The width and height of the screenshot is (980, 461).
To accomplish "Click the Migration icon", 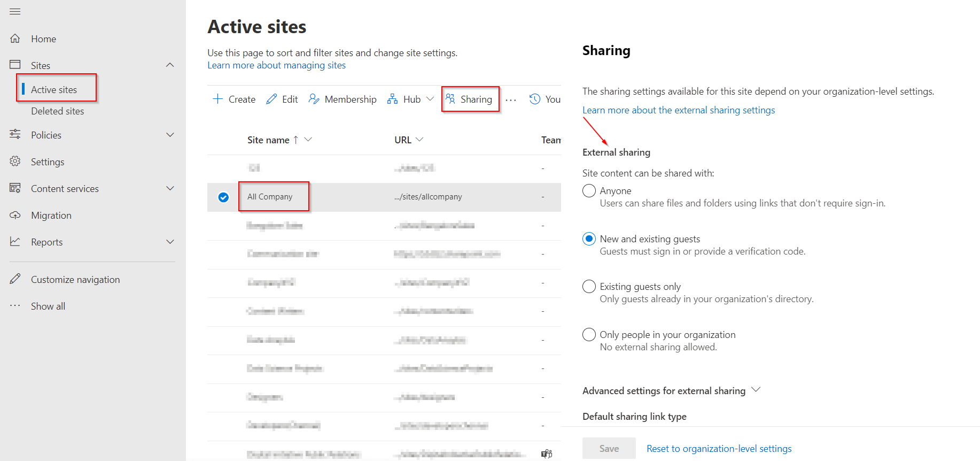I will click(x=15, y=215).
